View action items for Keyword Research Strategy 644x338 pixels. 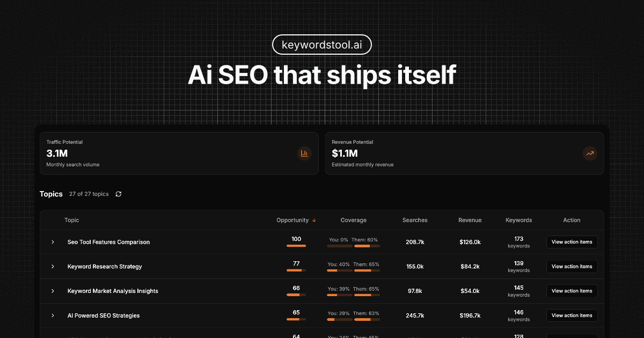point(572,267)
